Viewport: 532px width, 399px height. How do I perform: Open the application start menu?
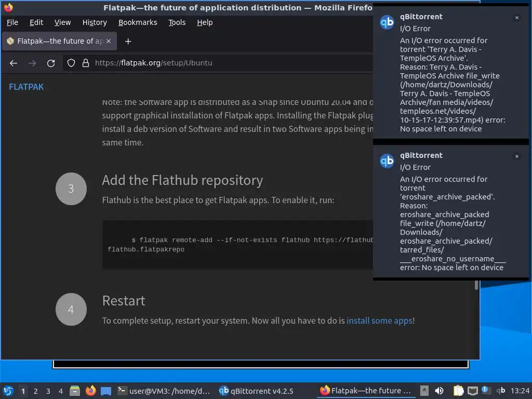point(8,391)
